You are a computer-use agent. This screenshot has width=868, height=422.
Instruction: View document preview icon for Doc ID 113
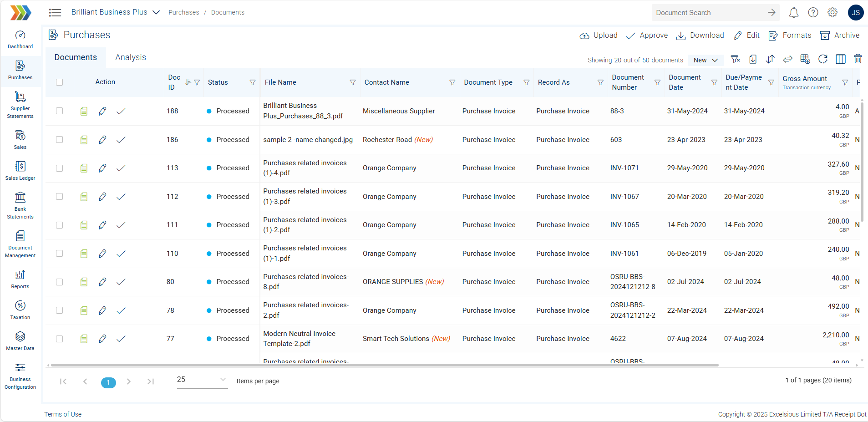coord(84,168)
